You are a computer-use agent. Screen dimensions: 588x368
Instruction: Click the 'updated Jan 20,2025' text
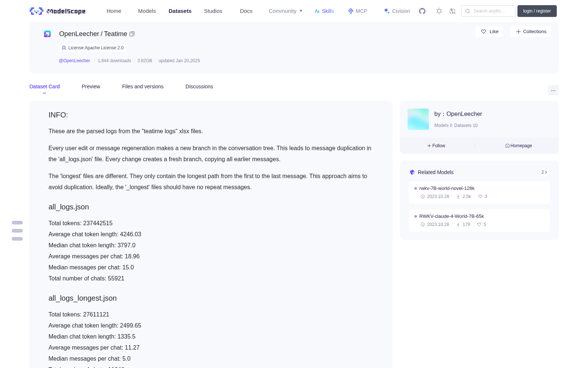(179, 61)
